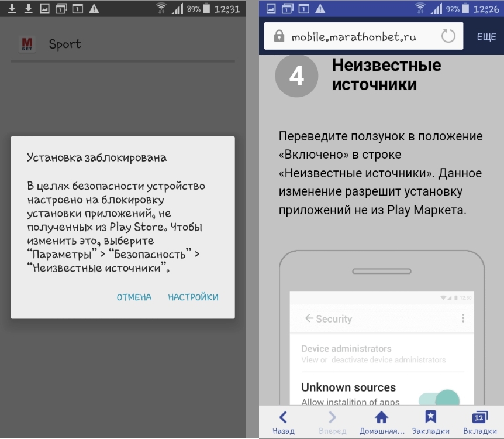Tap the 12:26 clock in right status bar
Screen dimensions: 504x439
(486, 9)
